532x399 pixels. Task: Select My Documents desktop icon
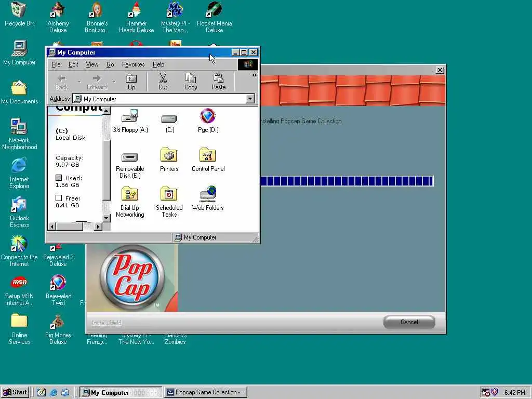click(x=19, y=92)
